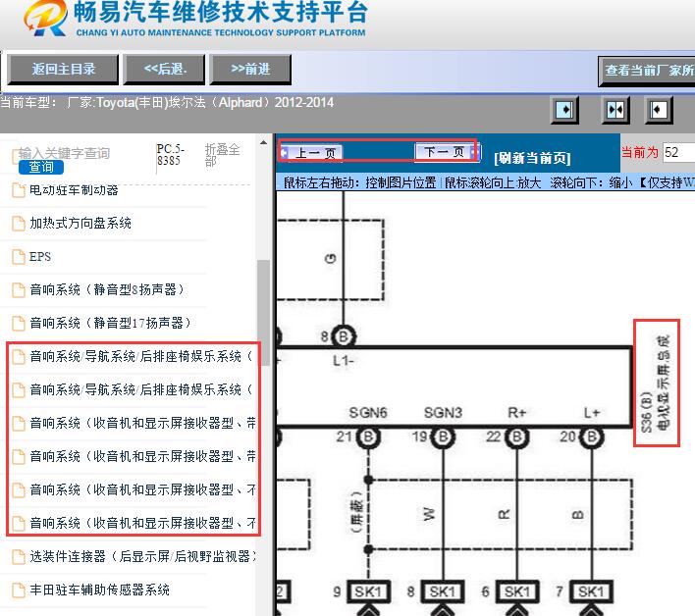Click the L1- terminal label in diagram
Screen dimensions: 695x616
pyautogui.click(x=344, y=361)
